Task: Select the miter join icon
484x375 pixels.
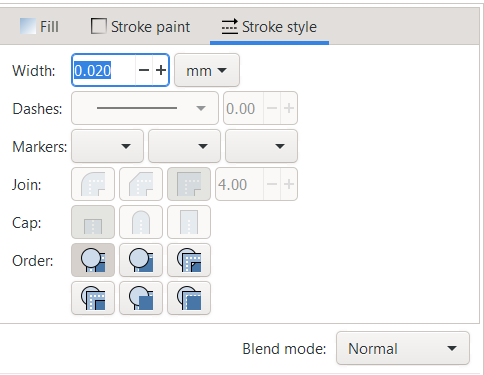Action: point(189,184)
